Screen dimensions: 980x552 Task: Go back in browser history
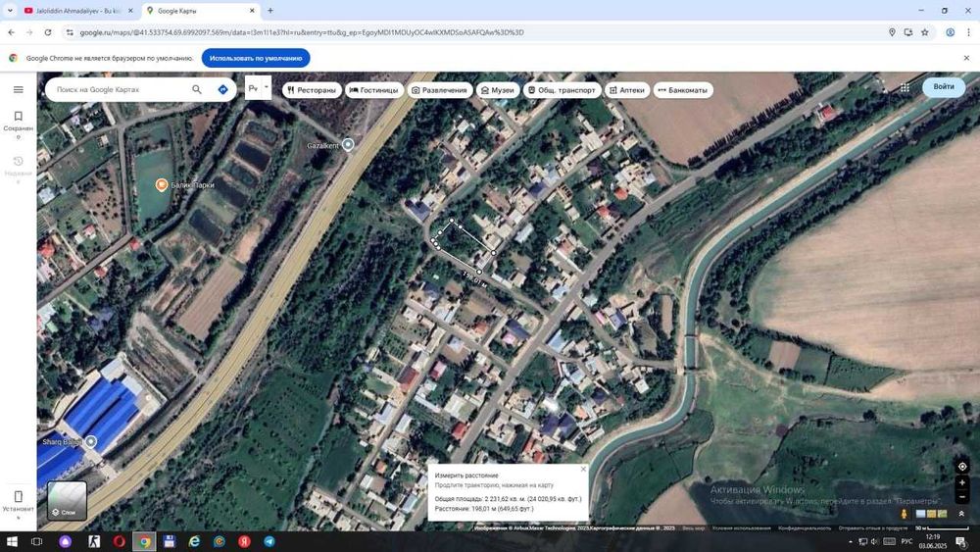tap(11, 32)
